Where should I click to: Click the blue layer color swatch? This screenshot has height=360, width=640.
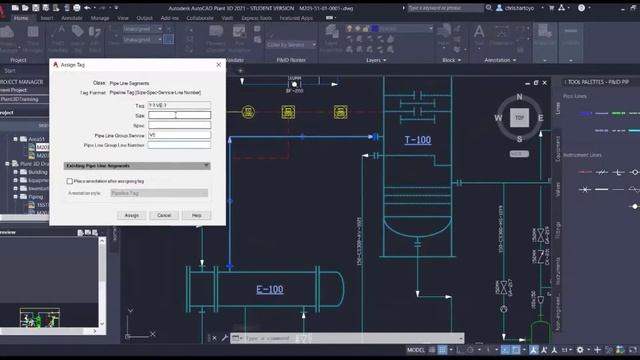[375, 28]
